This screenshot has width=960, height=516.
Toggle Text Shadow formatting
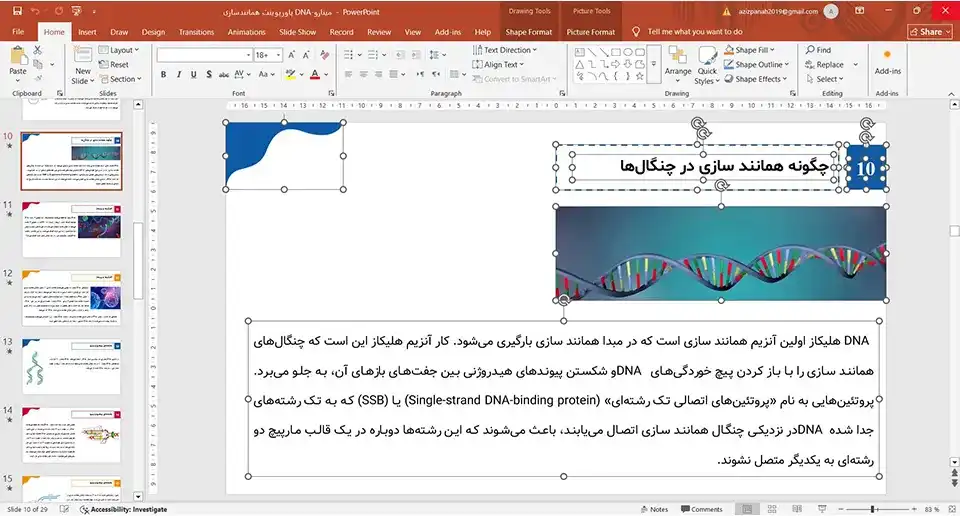pyautogui.click(x=209, y=74)
